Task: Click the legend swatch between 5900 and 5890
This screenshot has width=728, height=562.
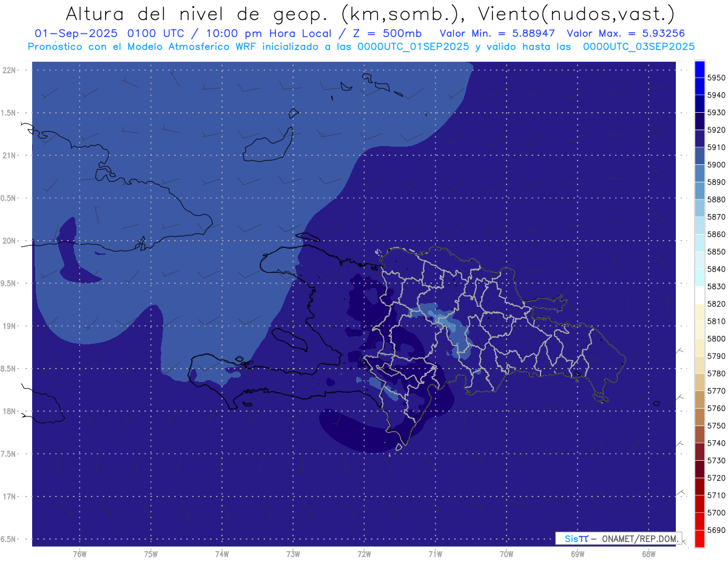Action: click(699, 173)
